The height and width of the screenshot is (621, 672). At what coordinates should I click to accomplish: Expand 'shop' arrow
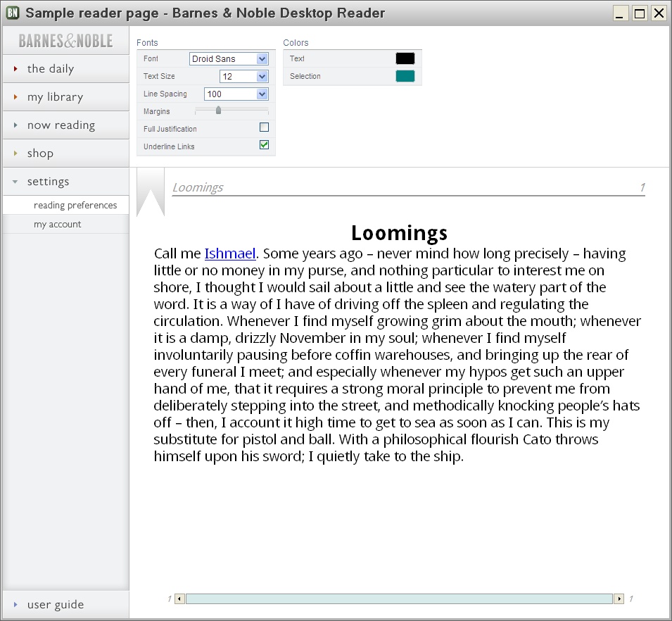15,153
